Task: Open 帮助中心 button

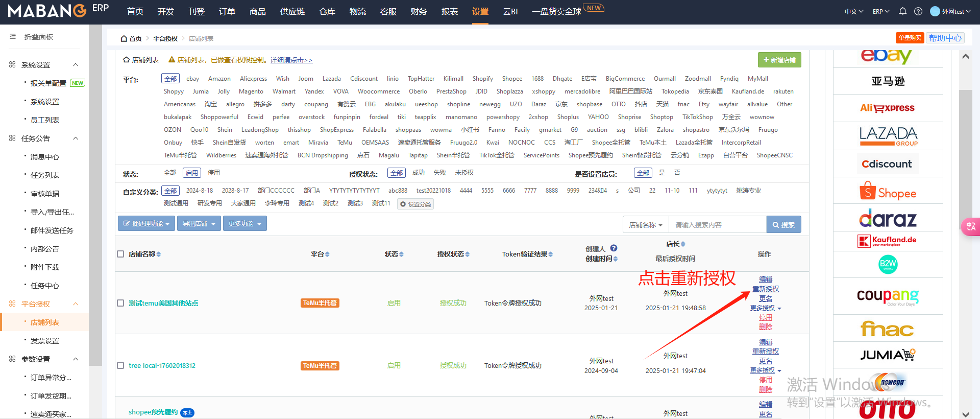Action: click(x=945, y=38)
